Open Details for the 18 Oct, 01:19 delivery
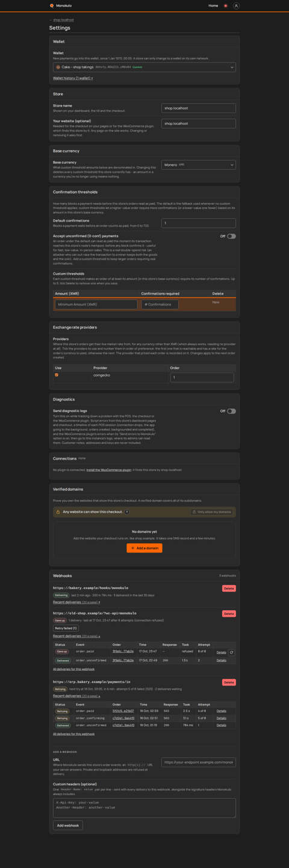The height and width of the screenshot is (868, 289). pyautogui.click(x=222, y=725)
